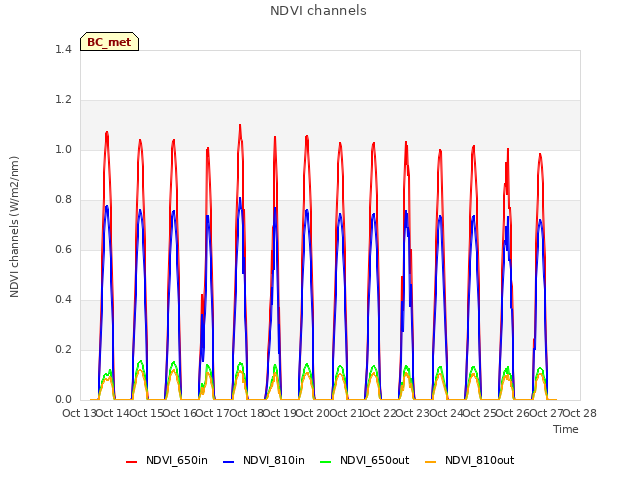Click the NDVI channels (W/m2/nm) y-axis label

pyautogui.click(x=14, y=227)
